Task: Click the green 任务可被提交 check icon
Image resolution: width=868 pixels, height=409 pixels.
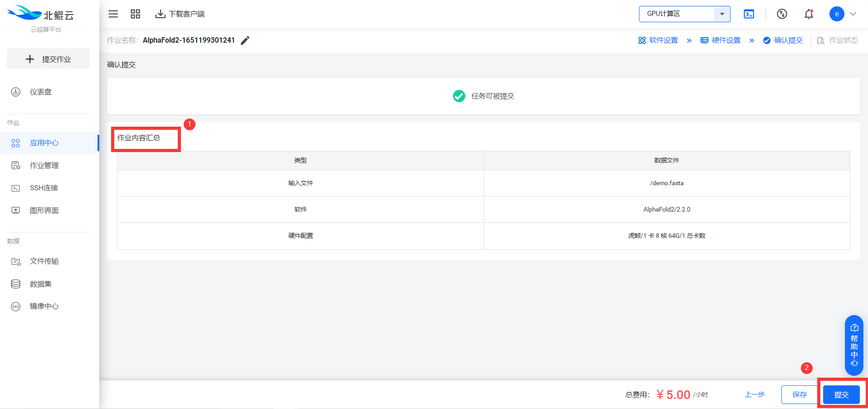Action: (x=459, y=96)
